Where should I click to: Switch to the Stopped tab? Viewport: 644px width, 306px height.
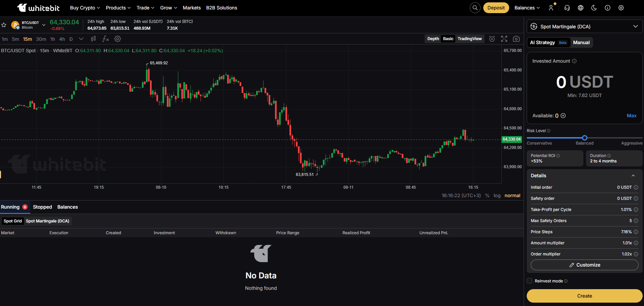(x=42, y=207)
